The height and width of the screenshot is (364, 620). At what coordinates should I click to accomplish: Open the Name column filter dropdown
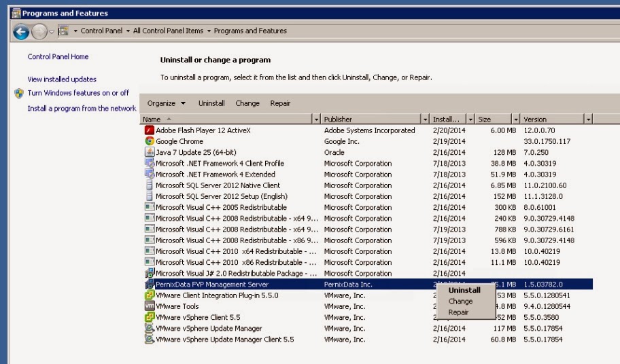pyautogui.click(x=316, y=120)
